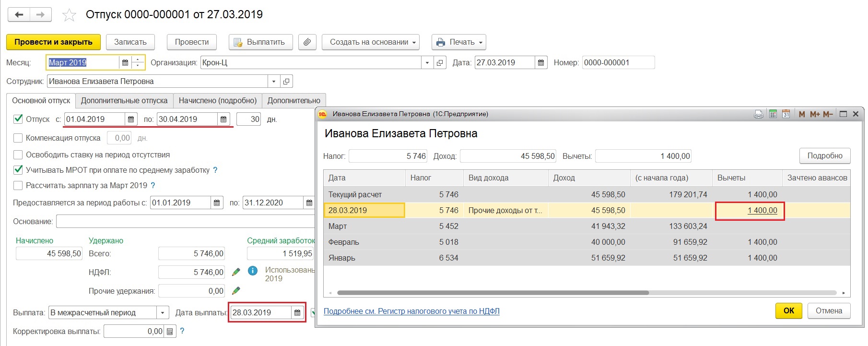Viewport: 868px width, 346px height.
Task: Click the favorite star icon
Action: pyautogui.click(x=70, y=15)
